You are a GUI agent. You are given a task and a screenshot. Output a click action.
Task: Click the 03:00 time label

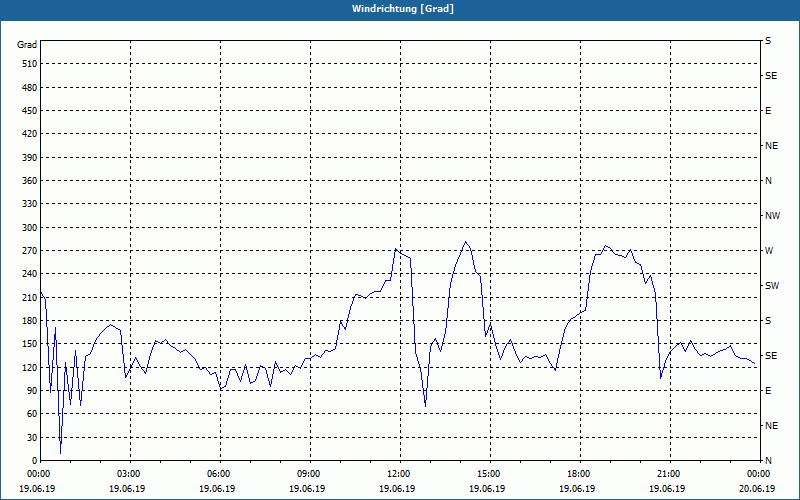[x=127, y=474]
